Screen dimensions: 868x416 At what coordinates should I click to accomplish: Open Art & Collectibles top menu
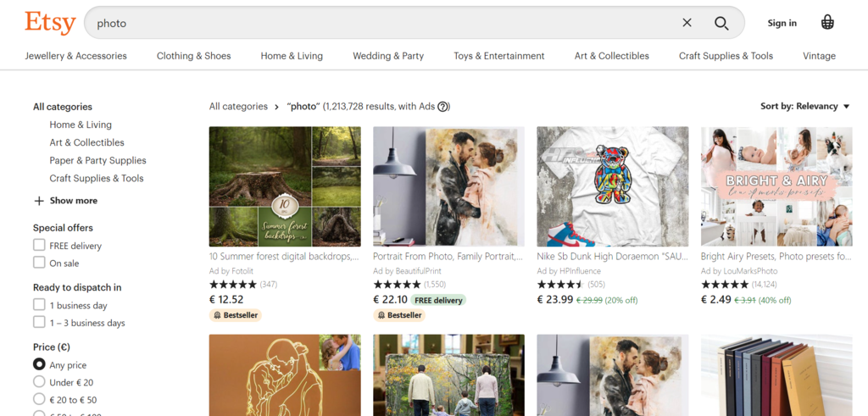tap(612, 56)
